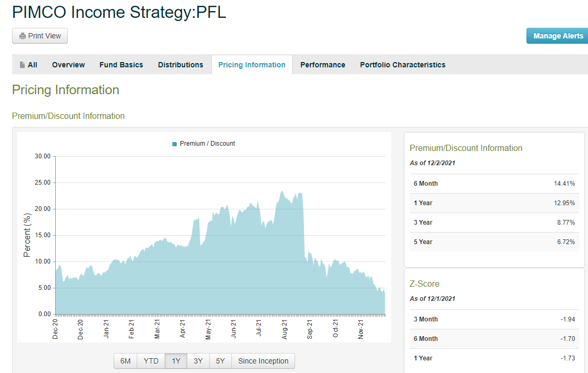Screen dimensions: 588x373
Task: Click the Sep-21 x-axis label
Action: 310,329
